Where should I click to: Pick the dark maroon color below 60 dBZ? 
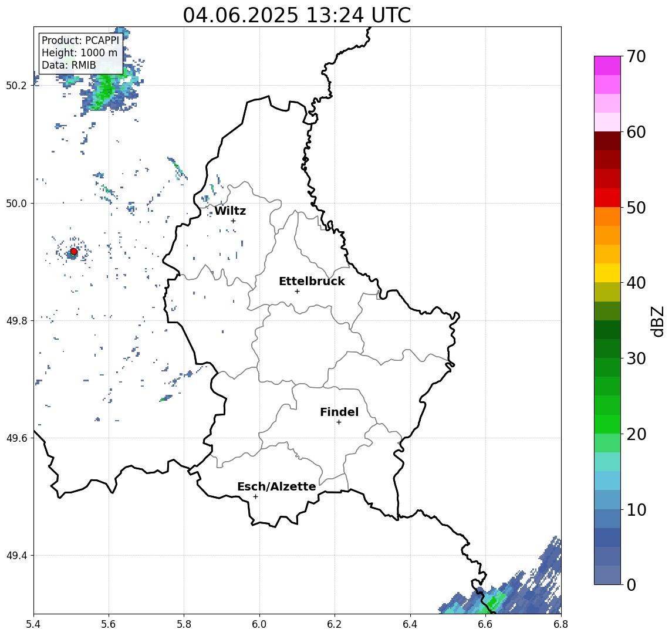click(607, 141)
